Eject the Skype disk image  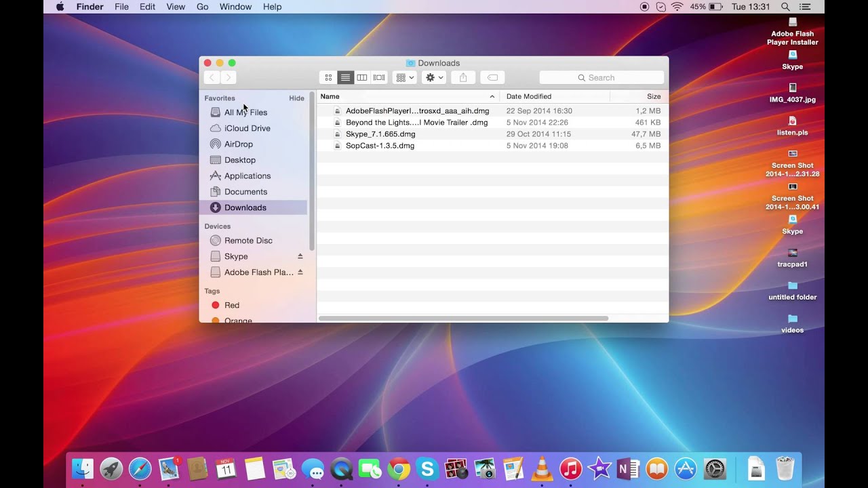[300, 256]
